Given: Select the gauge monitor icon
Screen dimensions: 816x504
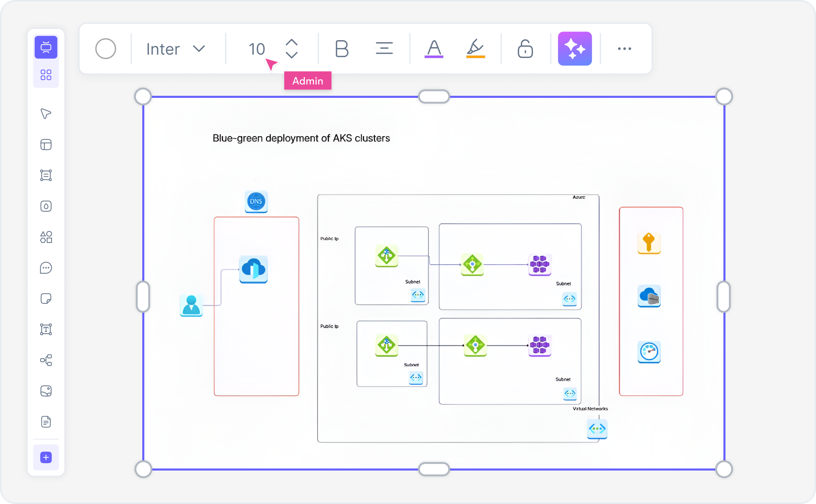Looking at the screenshot, I should click(649, 352).
